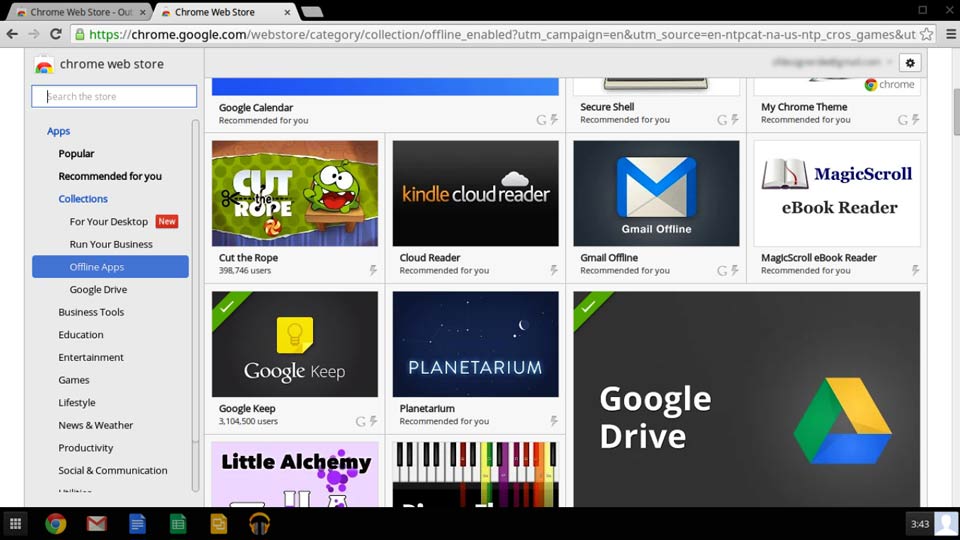Open a new browser tab
This screenshot has width=960, height=540.
pyautogui.click(x=312, y=12)
